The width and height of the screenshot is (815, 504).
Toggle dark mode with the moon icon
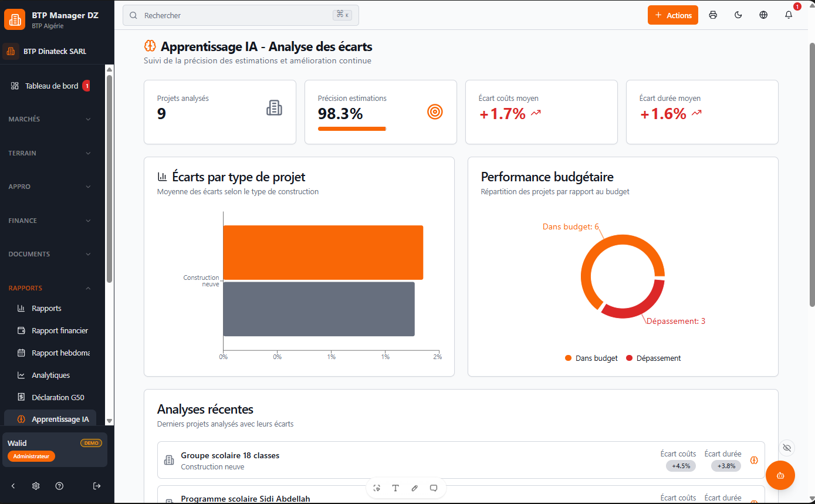tap(738, 15)
